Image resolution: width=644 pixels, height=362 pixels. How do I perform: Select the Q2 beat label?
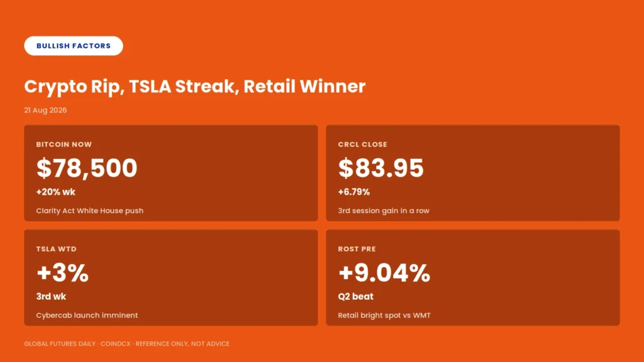pyautogui.click(x=356, y=297)
